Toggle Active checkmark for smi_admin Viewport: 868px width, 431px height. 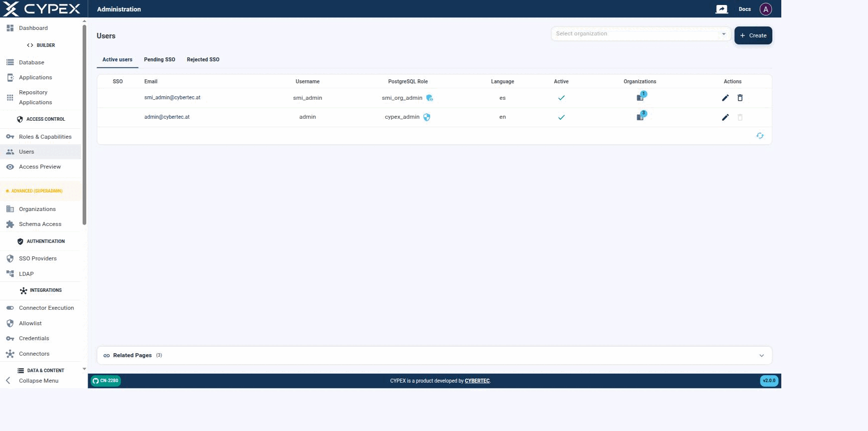[562, 98]
